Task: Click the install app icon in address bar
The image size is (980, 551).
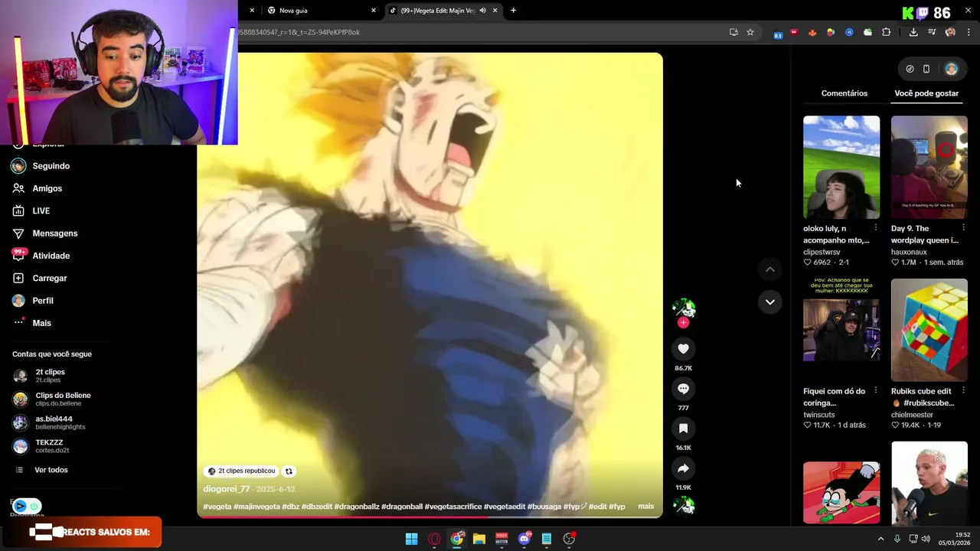Action: (733, 32)
